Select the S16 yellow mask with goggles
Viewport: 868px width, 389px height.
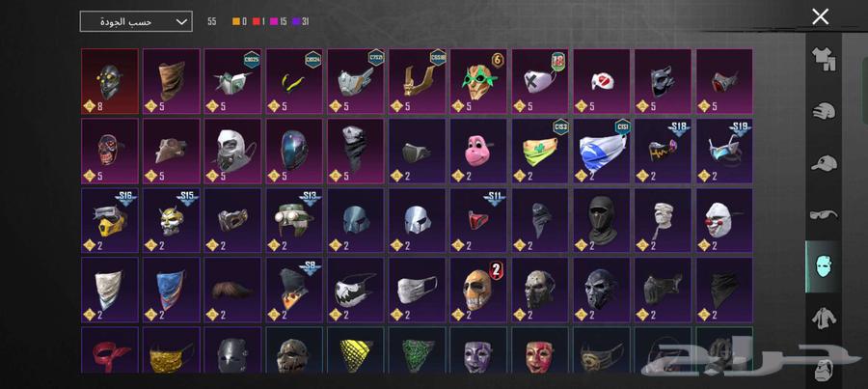[x=110, y=220]
